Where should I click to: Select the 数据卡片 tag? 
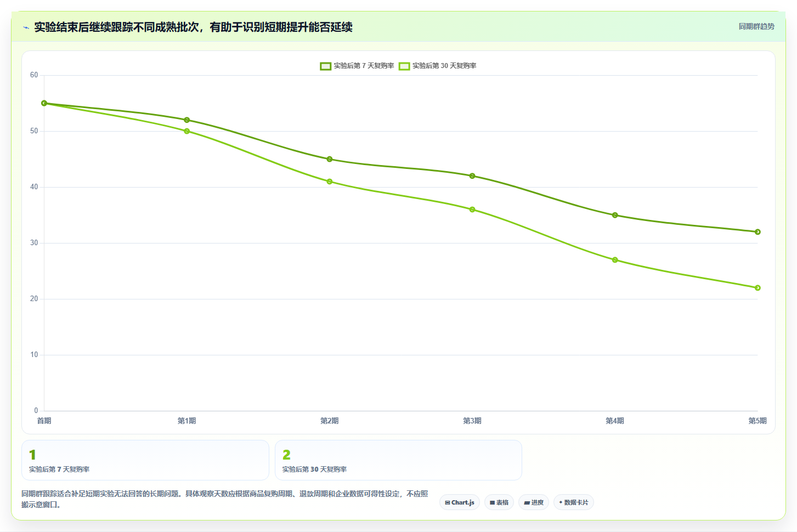click(574, 502)
